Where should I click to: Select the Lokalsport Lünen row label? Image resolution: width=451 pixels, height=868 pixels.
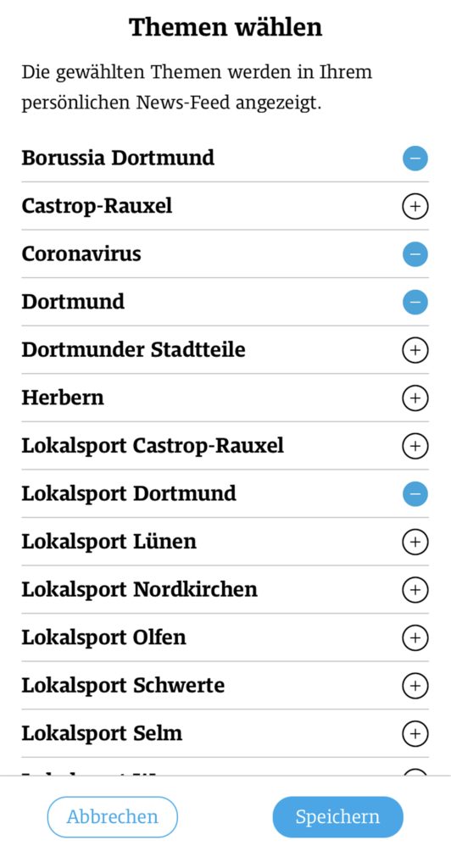point(109,542)
